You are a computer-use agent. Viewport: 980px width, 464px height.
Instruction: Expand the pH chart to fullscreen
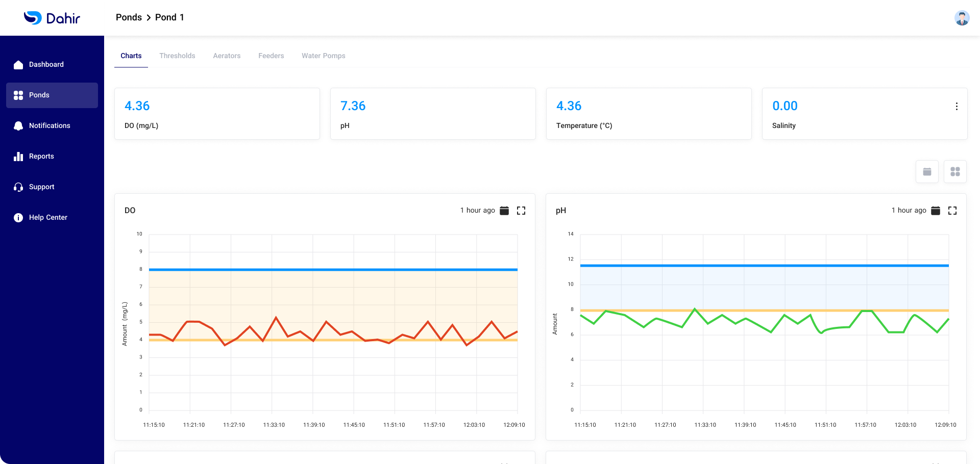[x=952, y=211]
